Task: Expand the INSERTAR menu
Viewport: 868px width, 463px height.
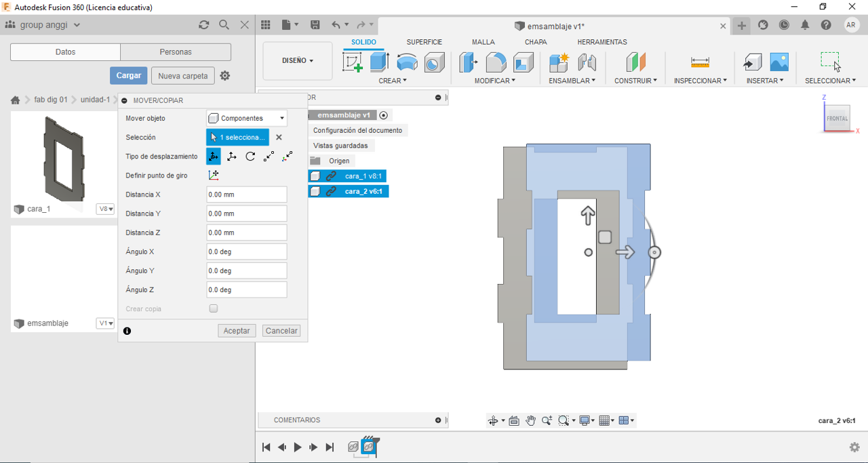Action: click(x=765, y=81)
